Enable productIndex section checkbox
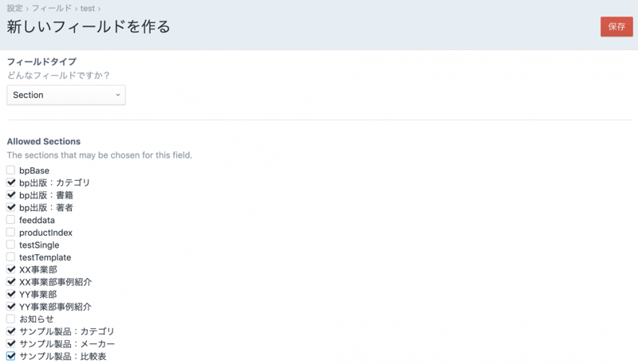 tap(11, 233)
